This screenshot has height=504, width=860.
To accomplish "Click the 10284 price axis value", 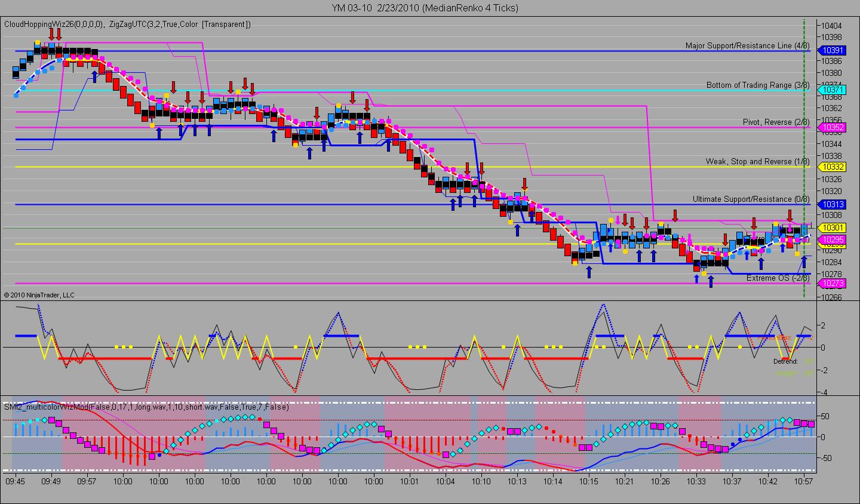I will (x=831, y=262).
